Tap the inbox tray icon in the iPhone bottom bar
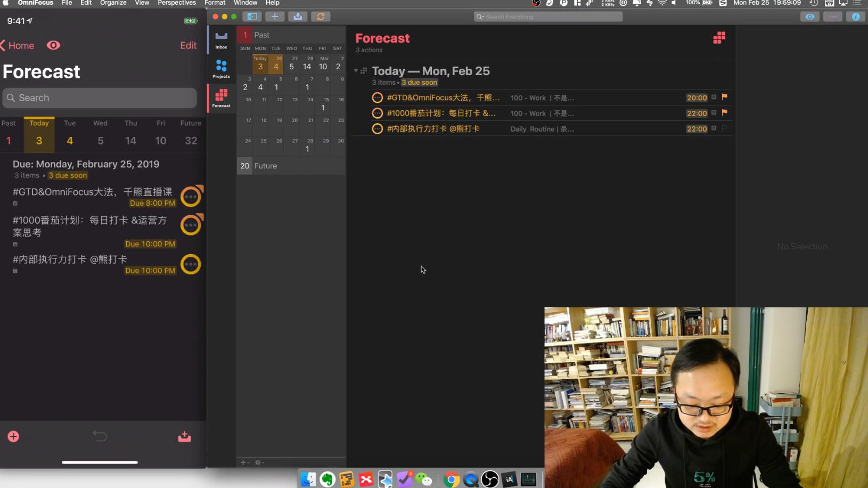The image size is (868, 488). click(184, 437)
